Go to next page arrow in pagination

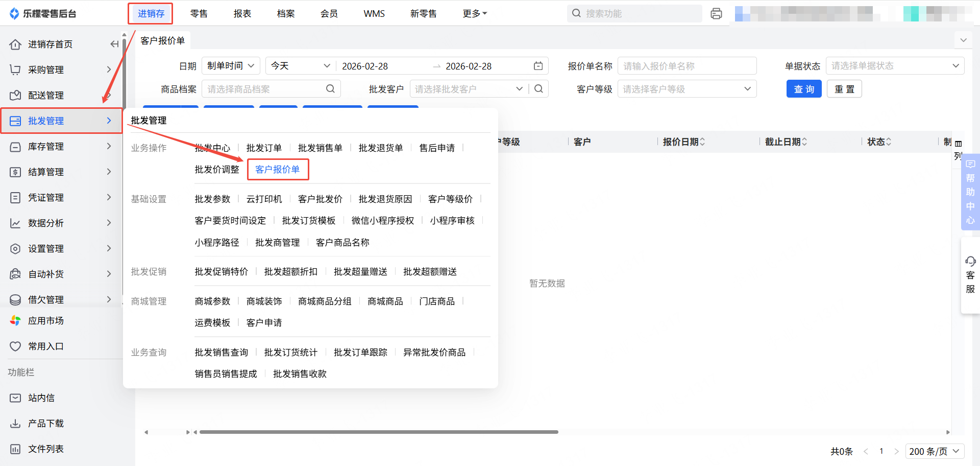896,451
